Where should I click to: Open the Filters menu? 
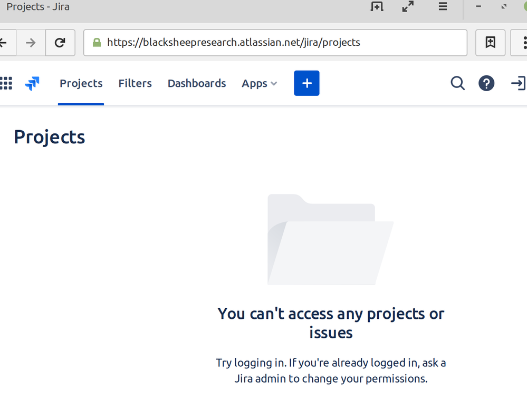(135, 83)
